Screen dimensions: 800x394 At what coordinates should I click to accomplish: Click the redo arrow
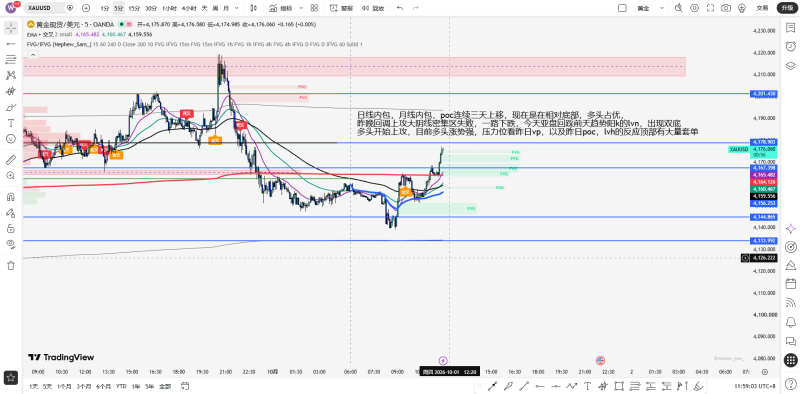tap(415, 8)
